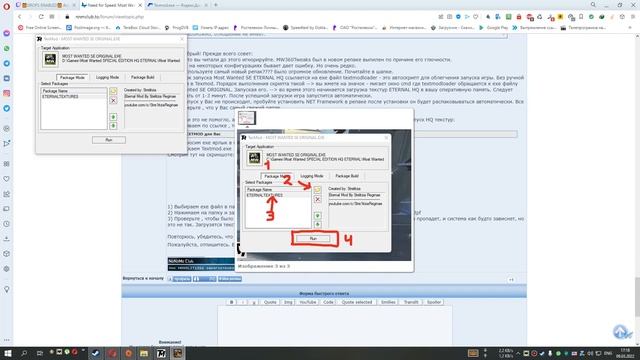640x360 pixels.
Task: Open Instagram in the Opera sidebar
Action: [x=7, y=93]
